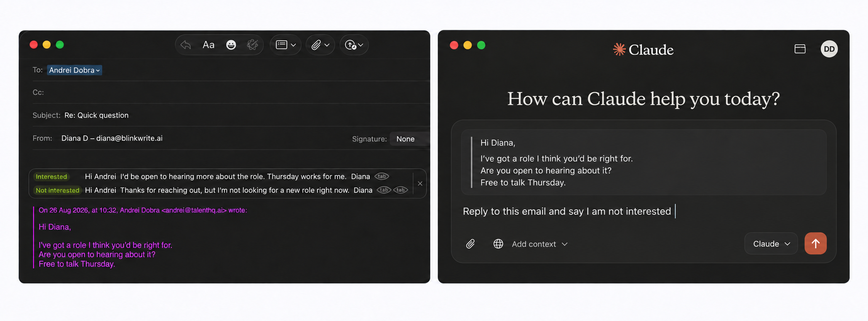
Task: Click the quoted email block in Claude prompt
Action: tap(644, 162)
